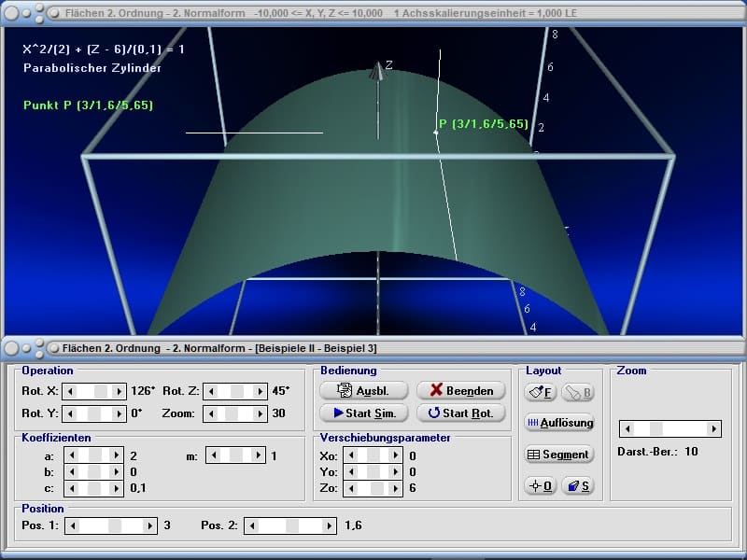Click the Darst.-Ber. zoom slider thumb

click(x=656, y=429)
